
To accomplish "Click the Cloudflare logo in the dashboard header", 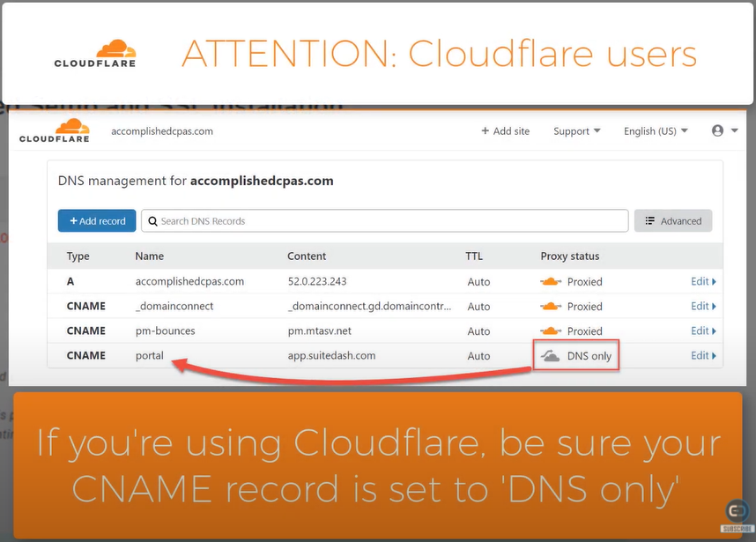I will click(55, 130).
